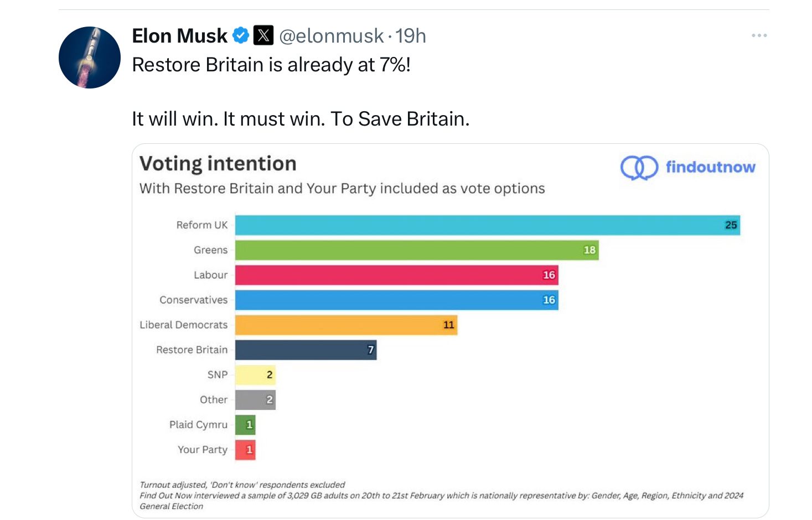
Task: Click the teal Reform UK bar
Action: 487,225
